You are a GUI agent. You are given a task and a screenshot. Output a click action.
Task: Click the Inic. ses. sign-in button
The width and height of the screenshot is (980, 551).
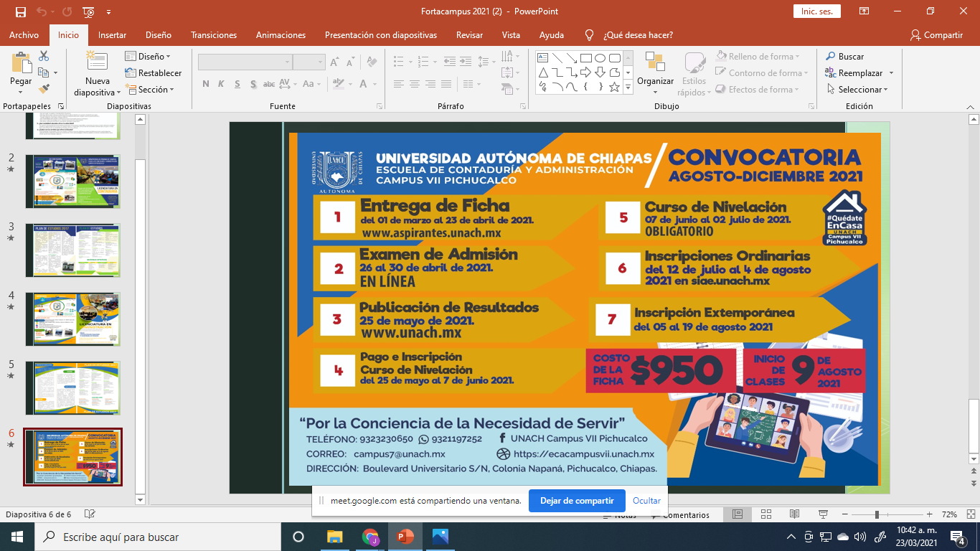pos(816,11)
